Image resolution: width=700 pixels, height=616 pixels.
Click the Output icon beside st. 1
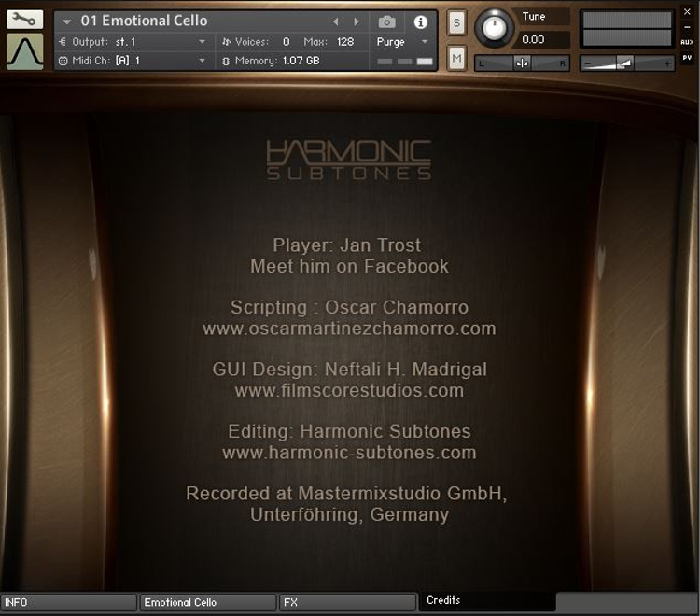(63, 41)
